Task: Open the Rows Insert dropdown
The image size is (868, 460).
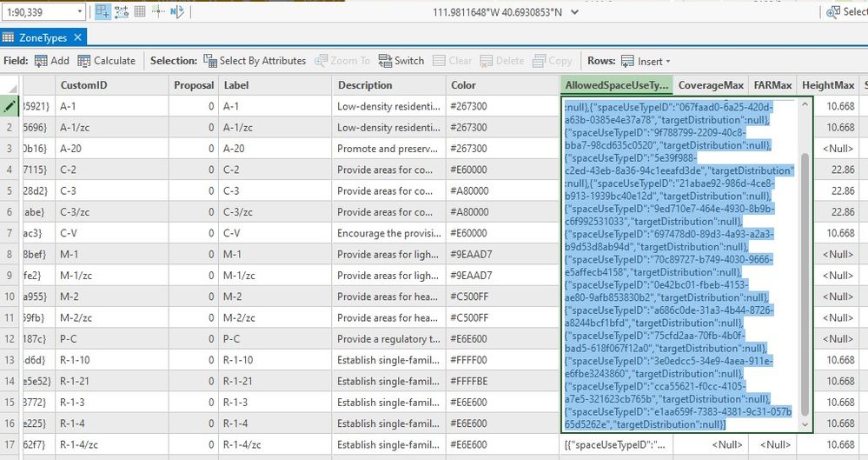Action: [x=646, y=61]
